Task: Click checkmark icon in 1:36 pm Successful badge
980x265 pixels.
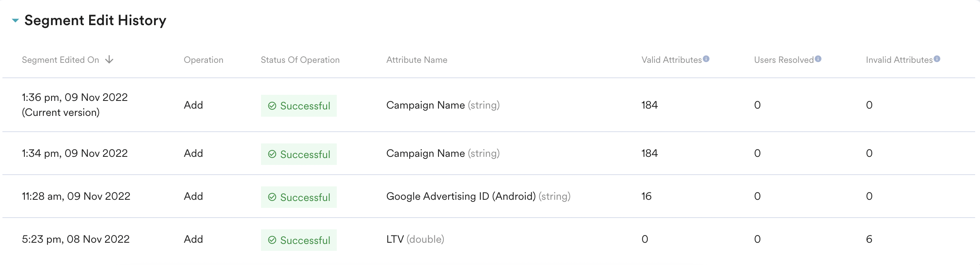Action: tap(272, 106)
